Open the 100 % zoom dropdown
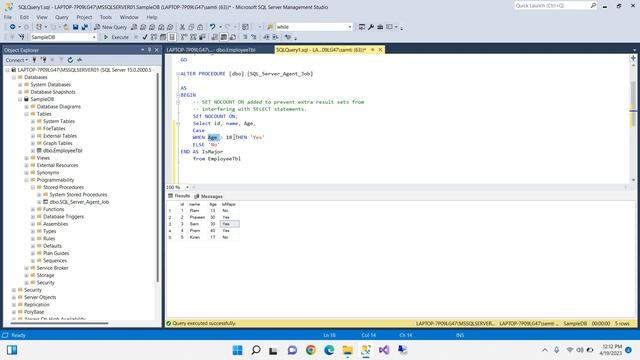This screenshot has height=360, width=640. click(x=187, y=187)
